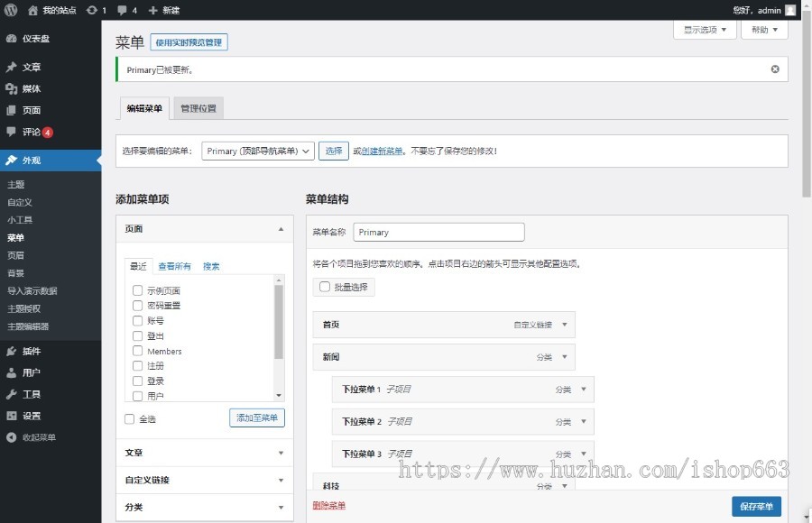Image resolution: width=812 pixels, height=523 pixels.
Task: Open 小工具 widgets submenu
Action: click(x=20, y=219)
